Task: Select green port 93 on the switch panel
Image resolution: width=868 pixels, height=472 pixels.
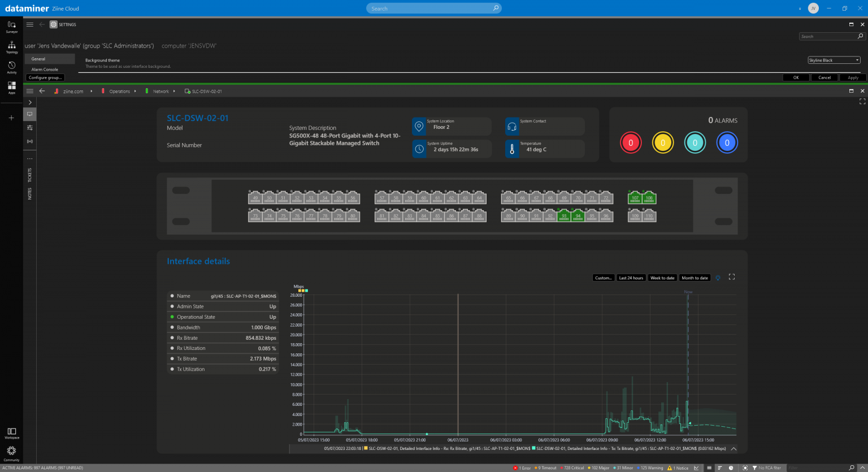Action: coord(563,215)
